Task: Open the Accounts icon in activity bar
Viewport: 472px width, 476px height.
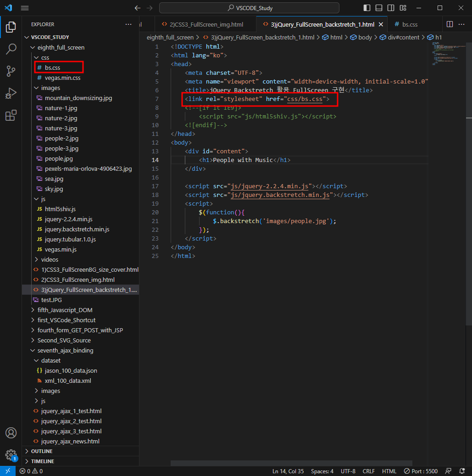Action: [x=11, y=433]
